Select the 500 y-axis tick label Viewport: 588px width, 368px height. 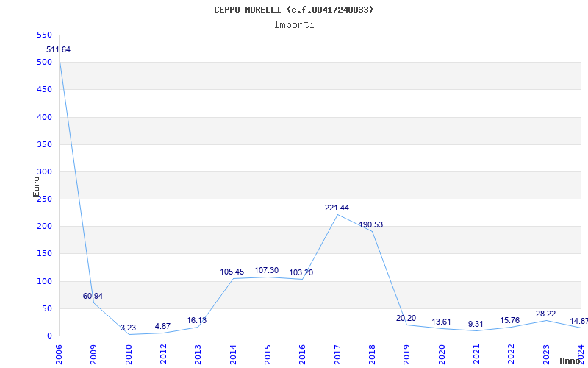pos(44,62)
